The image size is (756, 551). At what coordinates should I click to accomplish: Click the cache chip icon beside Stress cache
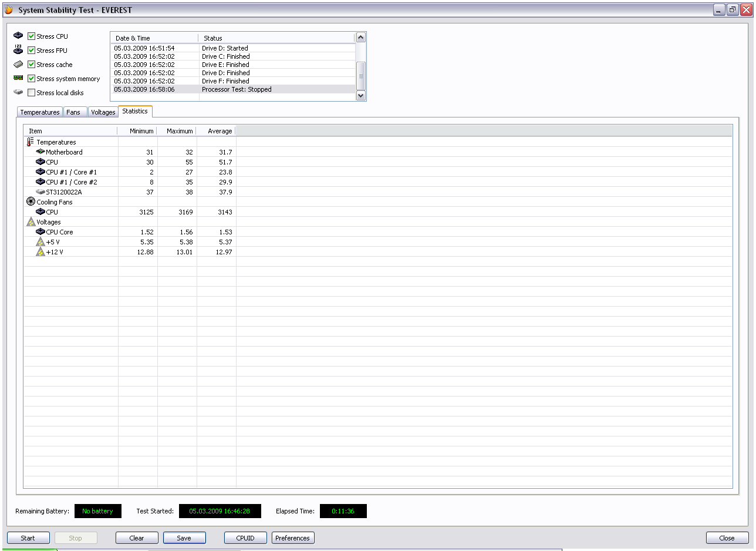coord(18,64)
